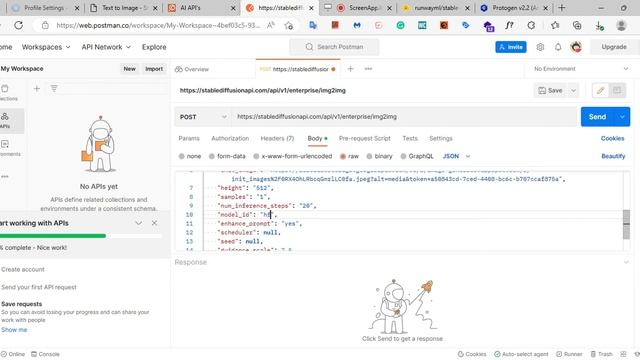Open Cookies in the status bar

[x=472, y=354]
